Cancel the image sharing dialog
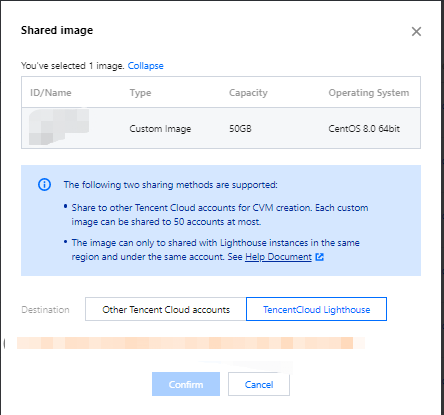The image size is (444, 415). (x=259, y=384)
